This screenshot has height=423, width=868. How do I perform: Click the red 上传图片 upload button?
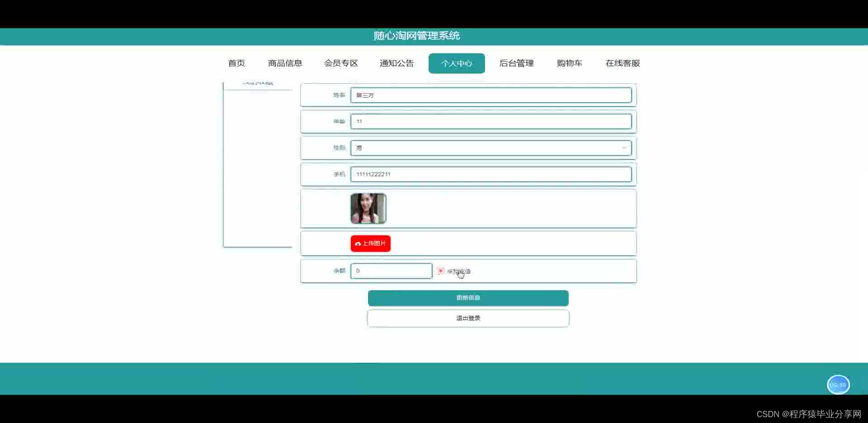click(371, 244)
